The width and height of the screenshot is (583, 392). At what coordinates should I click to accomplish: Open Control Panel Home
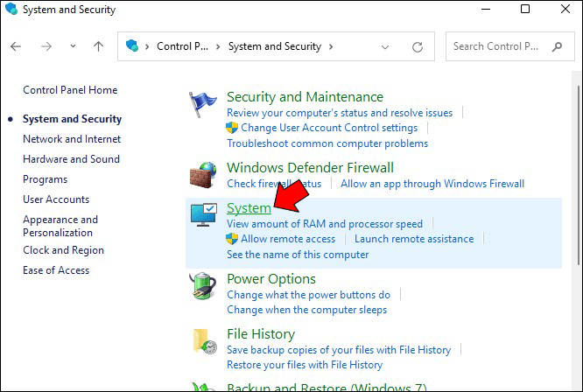[70, 90]
